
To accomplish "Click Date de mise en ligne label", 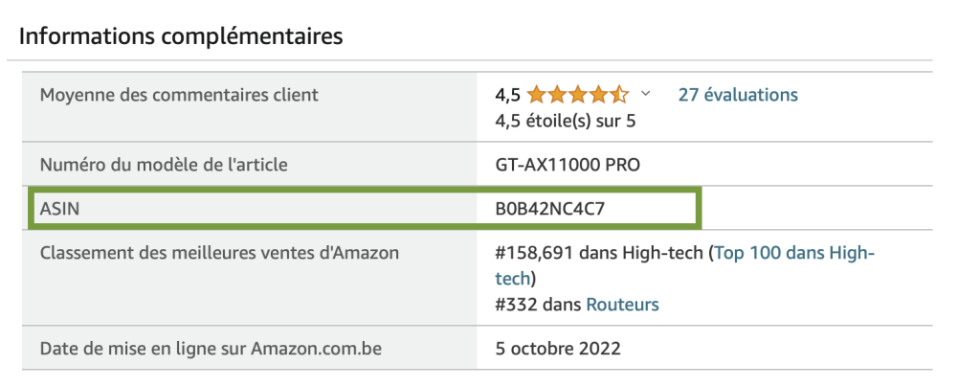I will [211, 349].
